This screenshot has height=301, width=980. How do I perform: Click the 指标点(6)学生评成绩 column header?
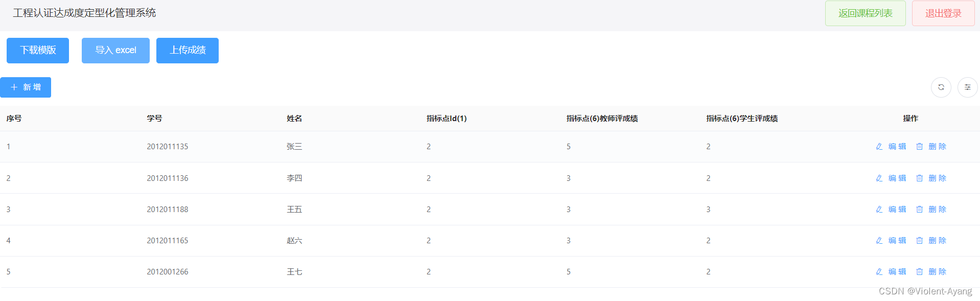742,119
